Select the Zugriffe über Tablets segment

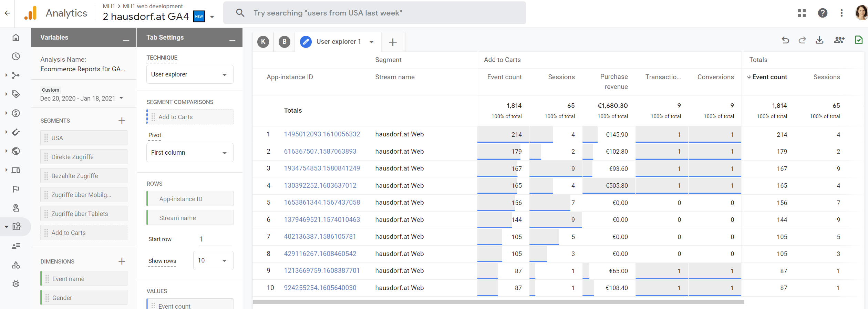(x=84, y=214)
